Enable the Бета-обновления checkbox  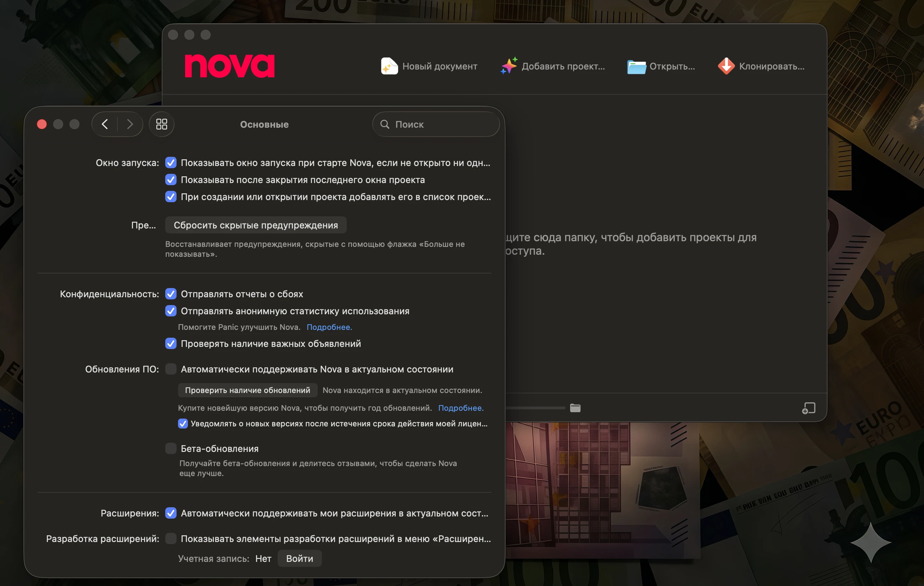pos(171,448)
